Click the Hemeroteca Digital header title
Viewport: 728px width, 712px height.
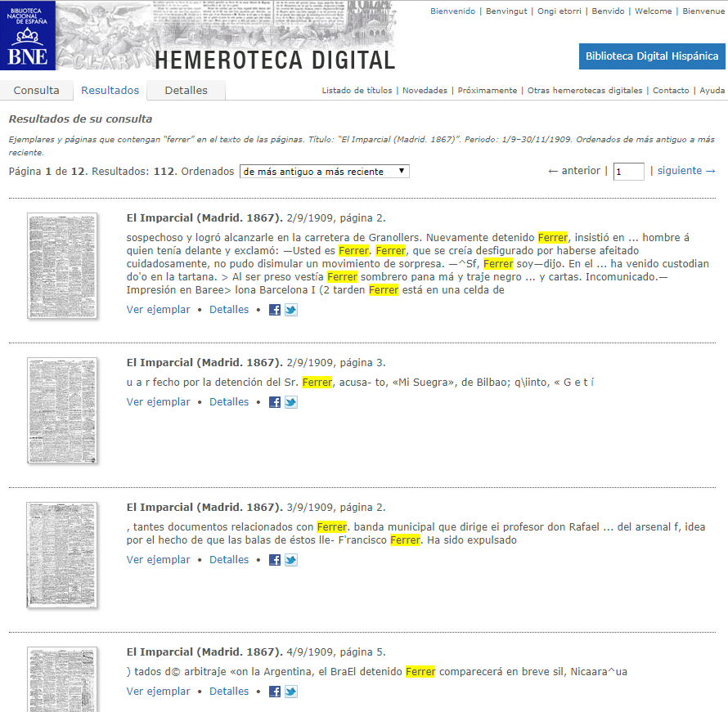275,60
